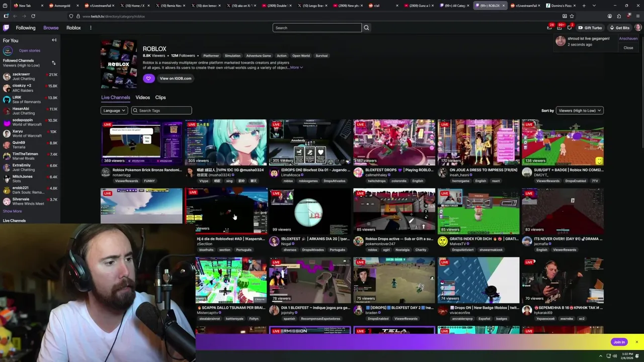Viewport: 644px width, 362px height.
Task: Click the bookmark star in address bar
Action: coord(572,16)
